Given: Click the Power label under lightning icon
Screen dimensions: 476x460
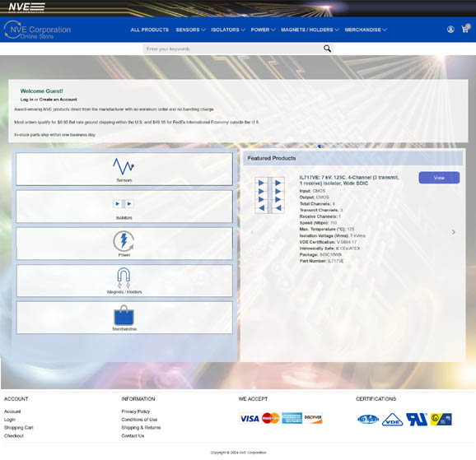Looking at the screenshot, I should [x=124, y=255].
